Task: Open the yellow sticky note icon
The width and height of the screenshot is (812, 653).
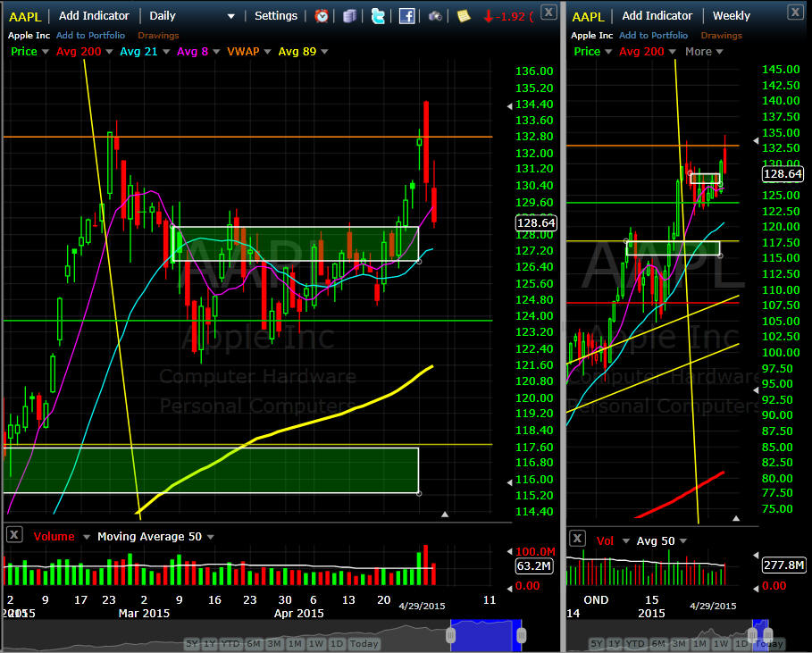Action: click(x=464, y=16)
